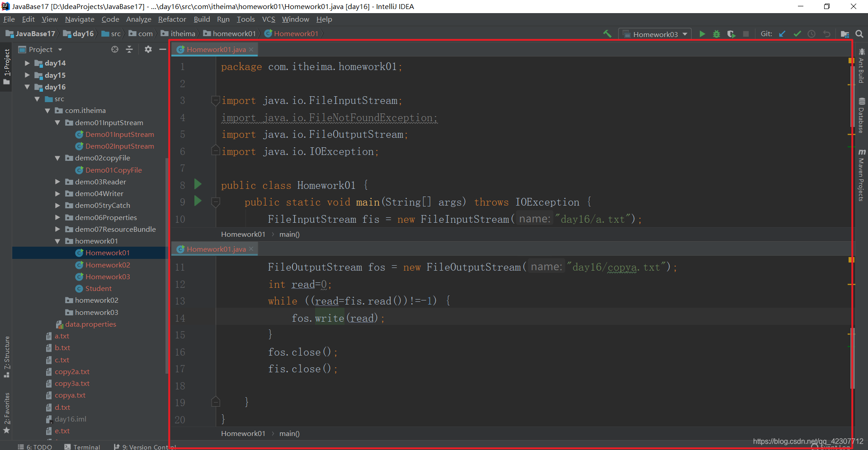Show Git history clock icon

(811, 34)
